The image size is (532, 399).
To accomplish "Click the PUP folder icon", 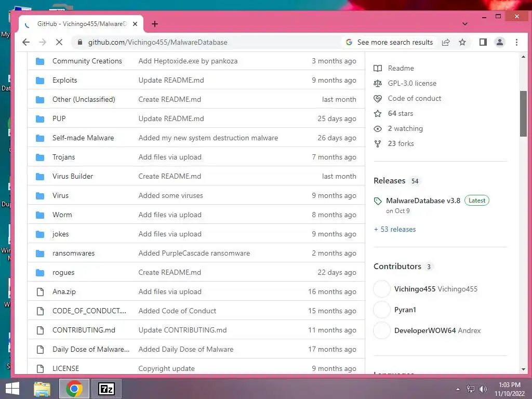I will [40, 119].
